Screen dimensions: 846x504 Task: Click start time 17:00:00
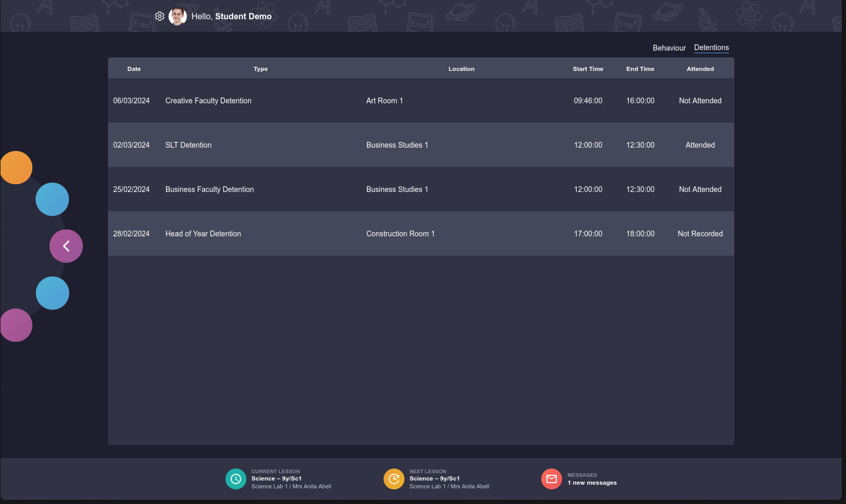coord(588,234)
